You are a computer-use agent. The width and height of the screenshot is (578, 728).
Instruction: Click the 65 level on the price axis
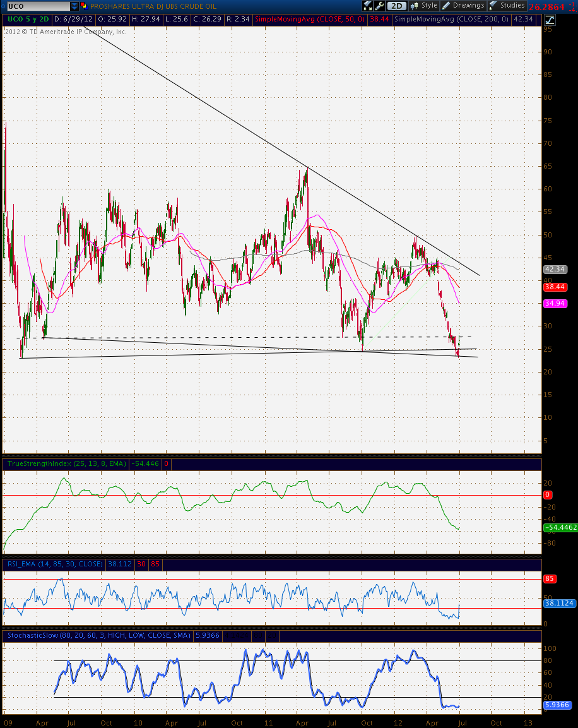tap(548, 166)
